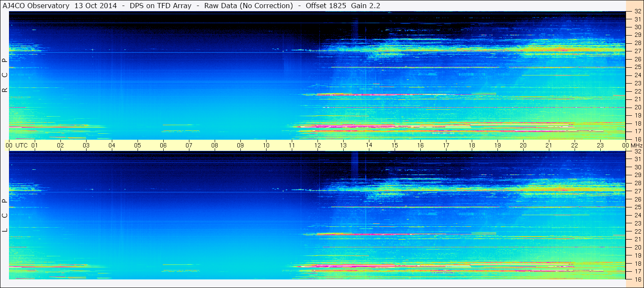
Task: Pick the 14 hour marker on UTC axis
Action: (x=369, y=145)
